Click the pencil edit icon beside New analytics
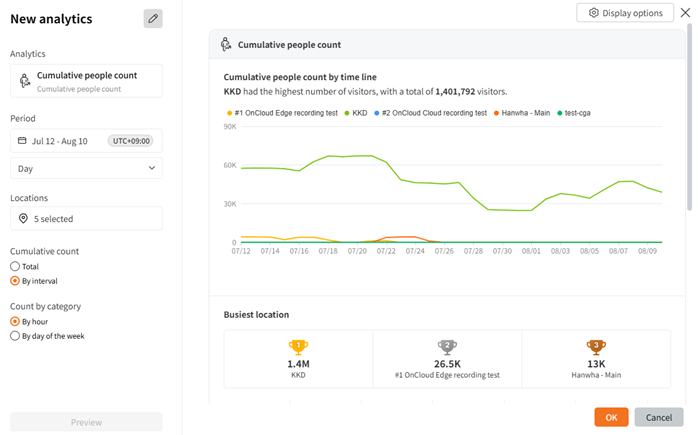This screenshot has height=435, width=698. coord(153,18)
